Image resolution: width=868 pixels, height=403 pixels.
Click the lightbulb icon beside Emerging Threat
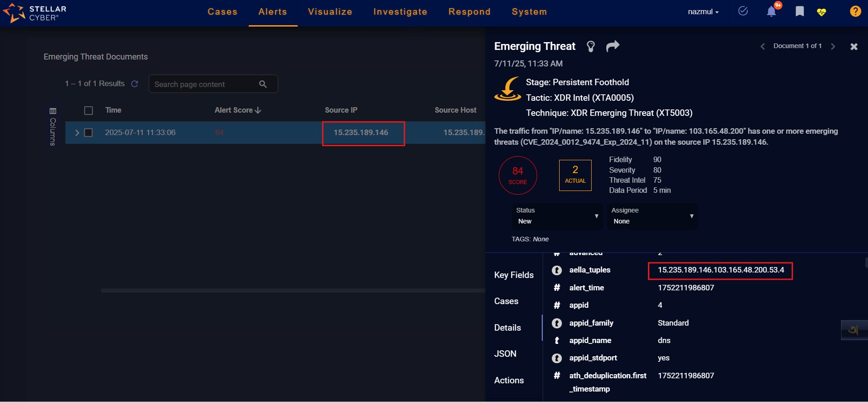click(591, 46)
